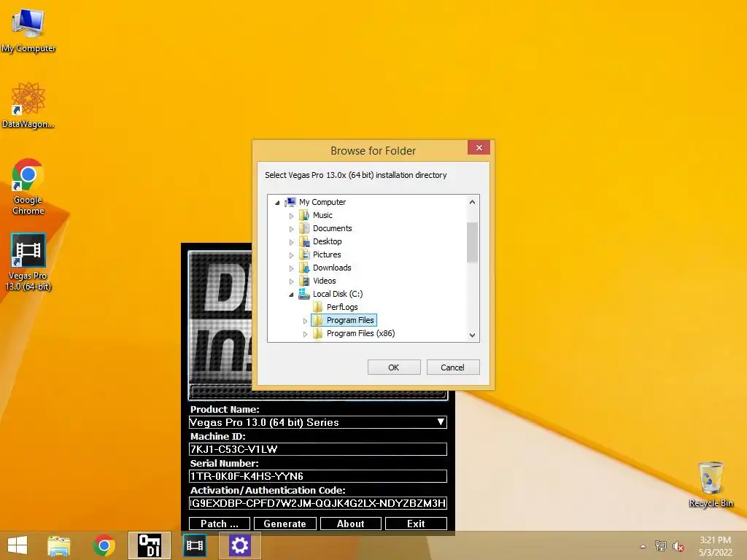Close the Browse for Folder dialog
This screenshot has height=560, width=747.
coord(479,147)
